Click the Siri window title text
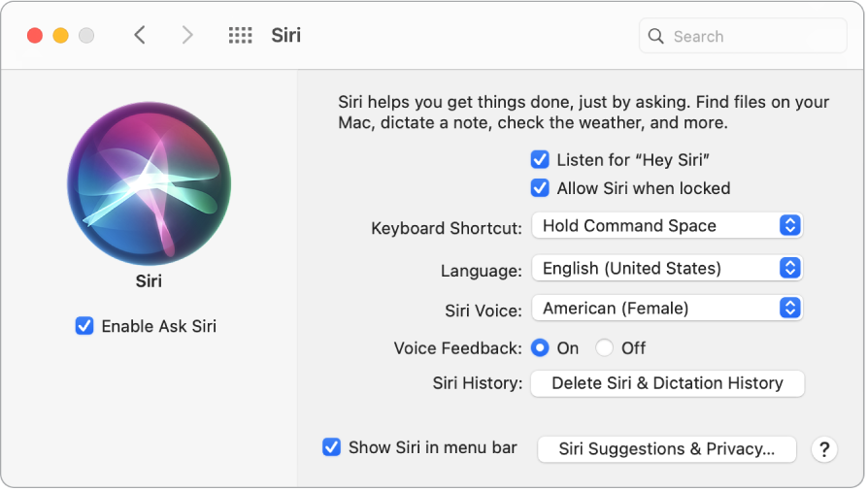This screenshot has height=491, width=868. pyautogui.click(x=285, y=36)
